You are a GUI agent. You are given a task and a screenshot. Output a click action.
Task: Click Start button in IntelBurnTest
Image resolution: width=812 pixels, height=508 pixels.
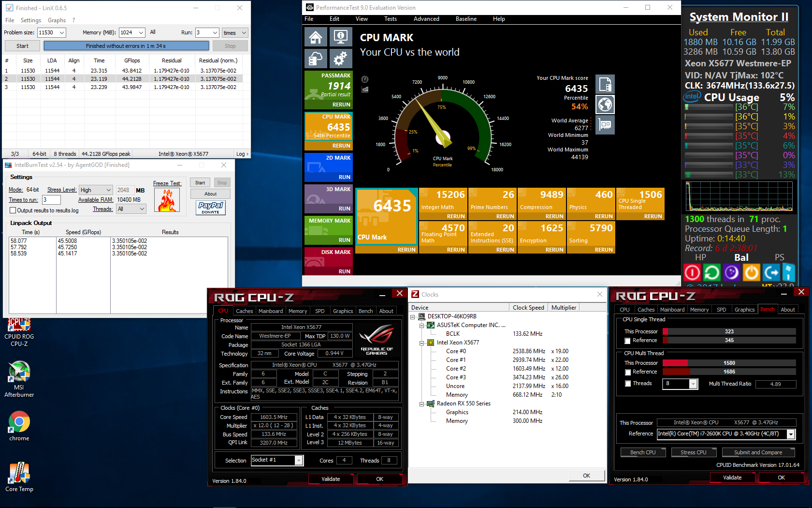tap(200, 183)
